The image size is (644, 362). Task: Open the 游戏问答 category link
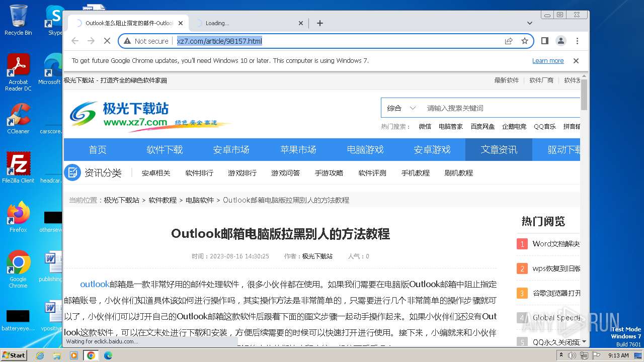point(286,173)
